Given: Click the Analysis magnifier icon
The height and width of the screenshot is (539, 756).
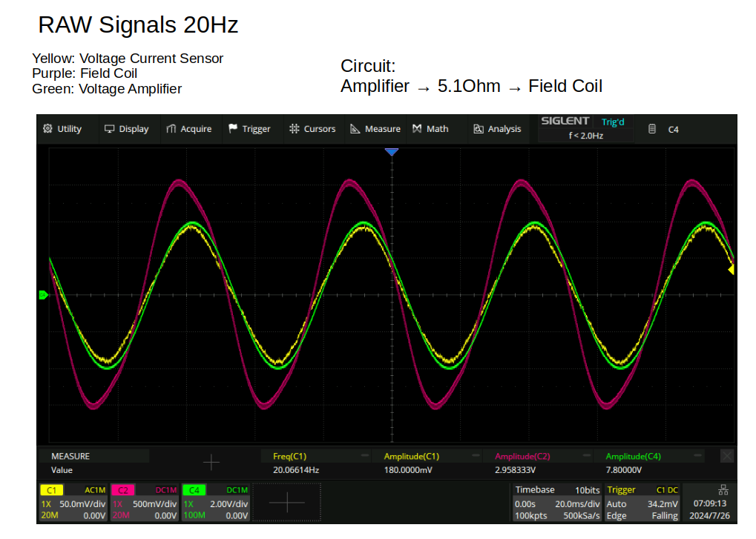Looking at the screenshot, I should click(479, 128).
